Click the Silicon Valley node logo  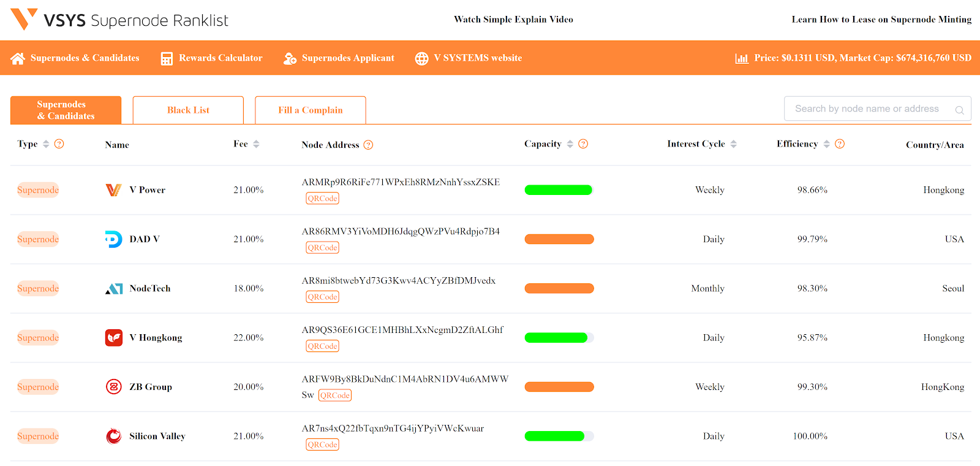(114, 436)
